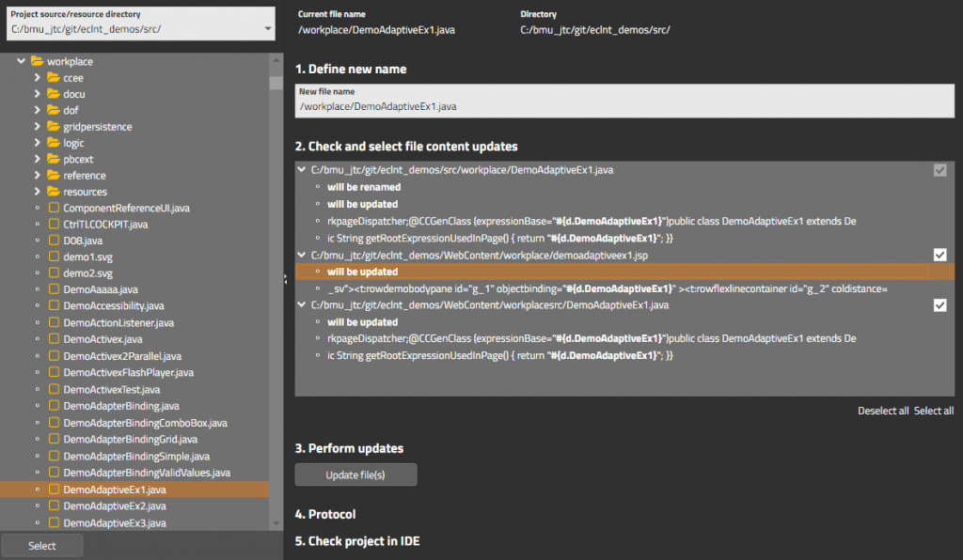
Task: Click the file icon beside demo1.svg
Action: (54, 257)
